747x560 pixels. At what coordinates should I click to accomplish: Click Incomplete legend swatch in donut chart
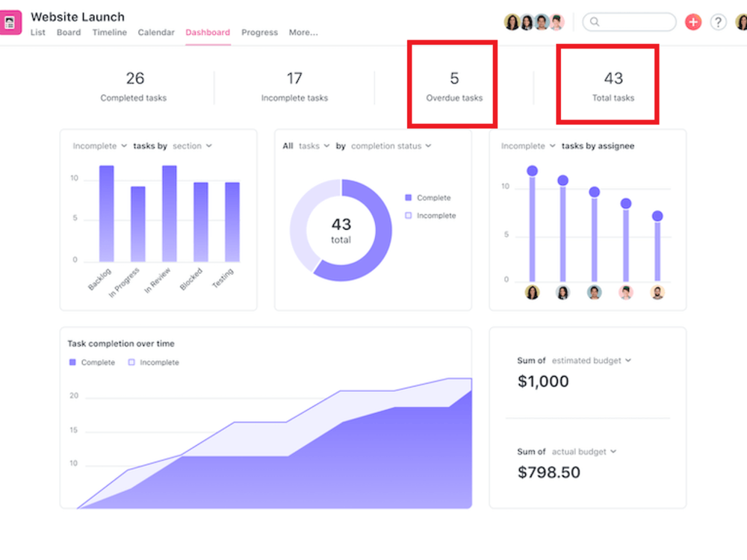coord(409,216)
